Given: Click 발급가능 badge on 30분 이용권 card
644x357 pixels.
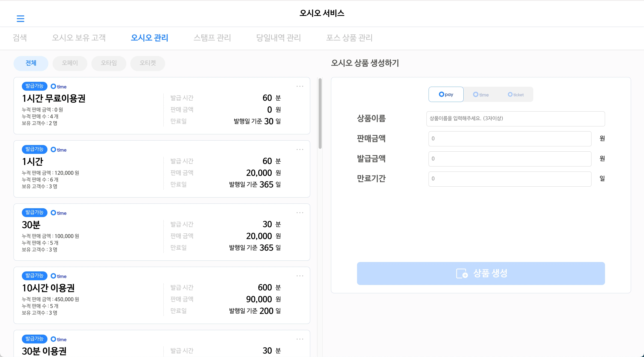Looking at the screenshot, I should pos(34,339).
